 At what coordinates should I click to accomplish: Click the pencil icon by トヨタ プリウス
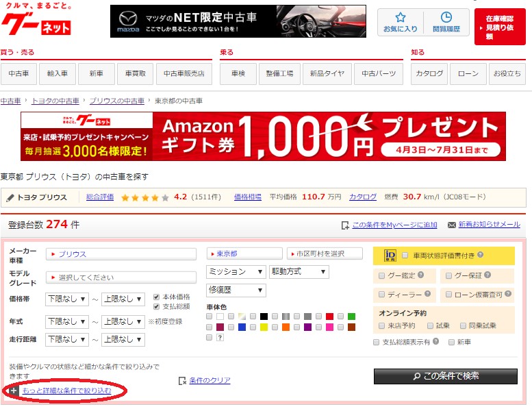click(x=10, y=197)
